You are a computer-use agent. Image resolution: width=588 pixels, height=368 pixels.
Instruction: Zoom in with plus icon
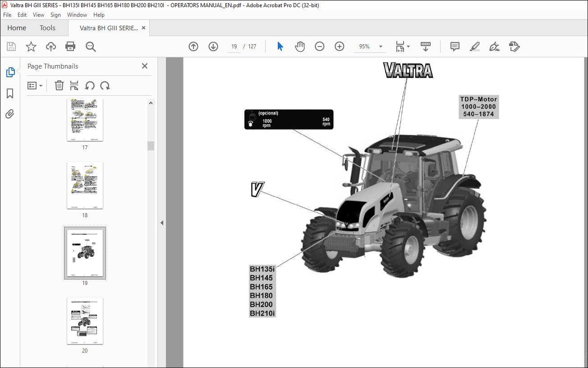(340, 47)
